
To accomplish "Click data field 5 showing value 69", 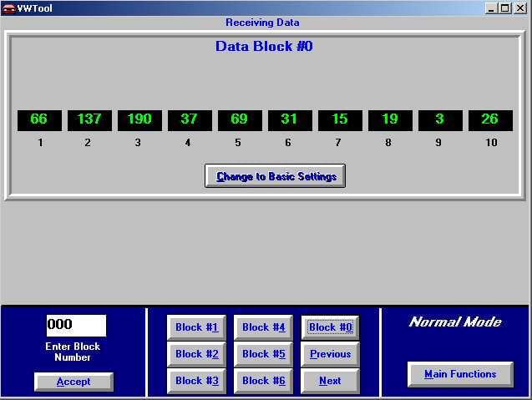I will coord(240,119).
